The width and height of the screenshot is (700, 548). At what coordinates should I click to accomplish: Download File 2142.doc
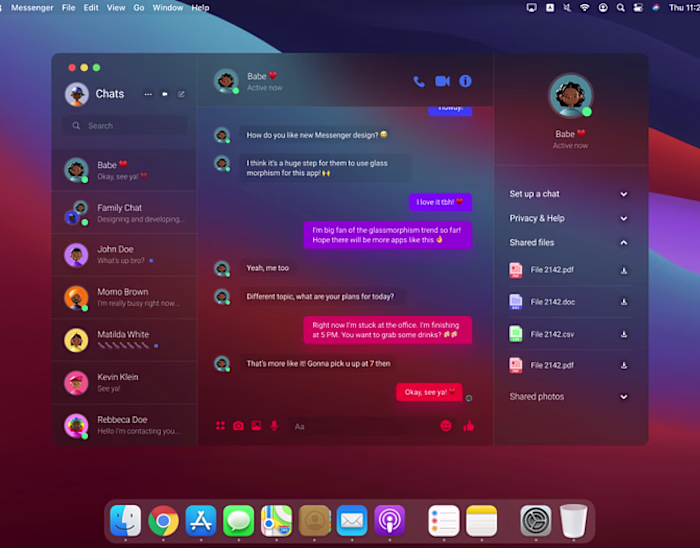[624, 302]
